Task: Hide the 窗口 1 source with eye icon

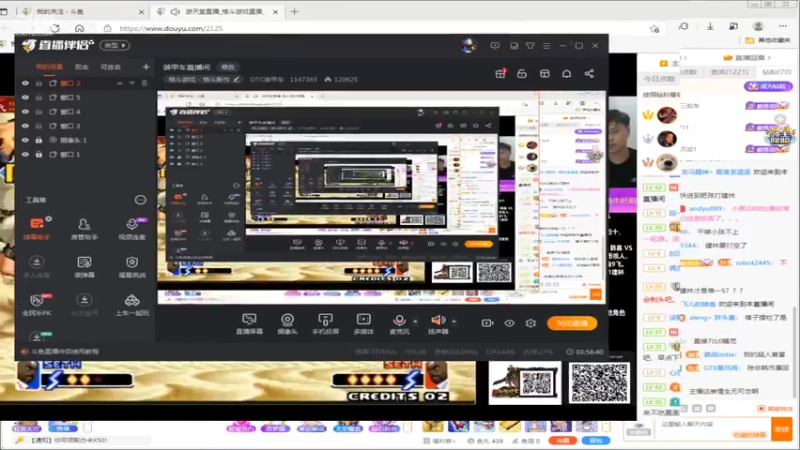Action: point(25,154)
